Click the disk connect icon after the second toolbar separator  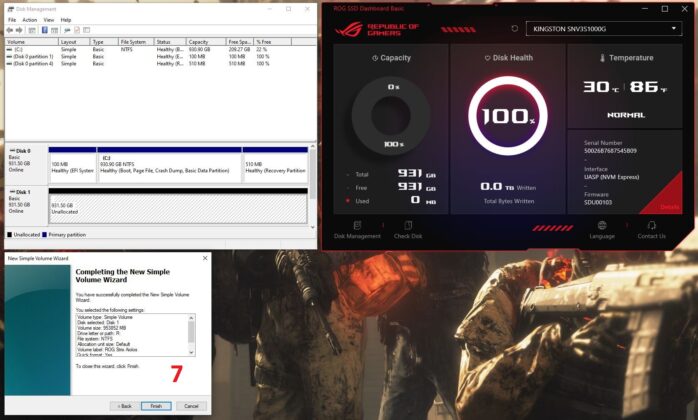[67, 30]
